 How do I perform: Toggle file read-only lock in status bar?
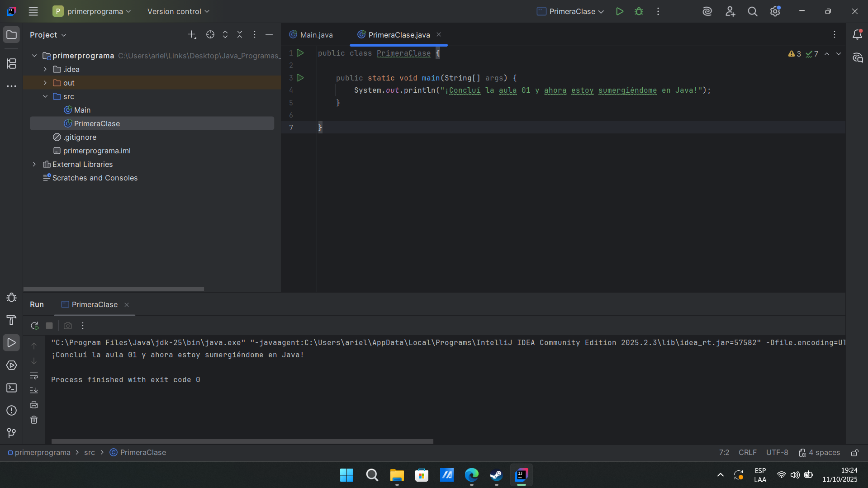coord(854,453)
